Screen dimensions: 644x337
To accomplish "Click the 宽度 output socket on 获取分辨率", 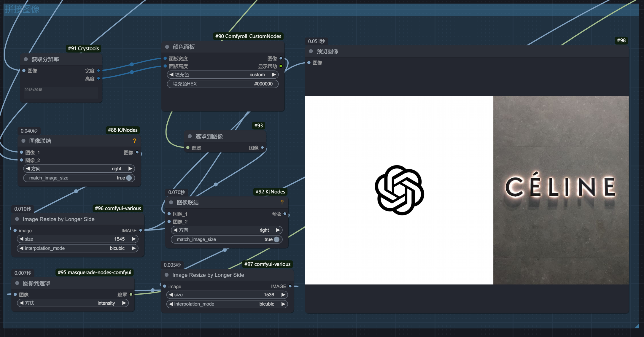I will [x=98, y=71].
